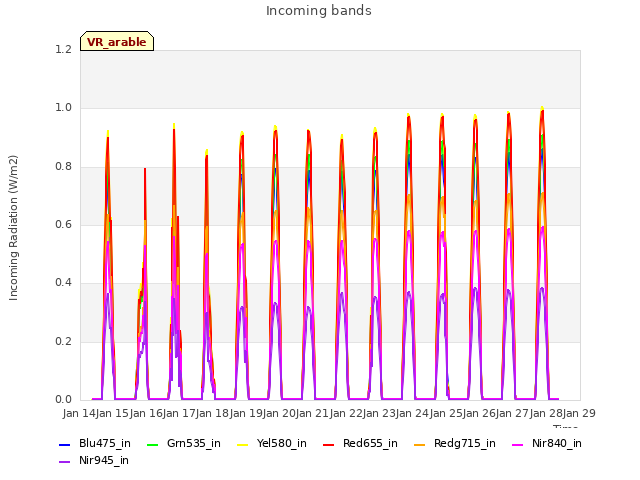Click the magenta Nir840_in legend color marker
This screenshot has height=480, width=640.
518,444
